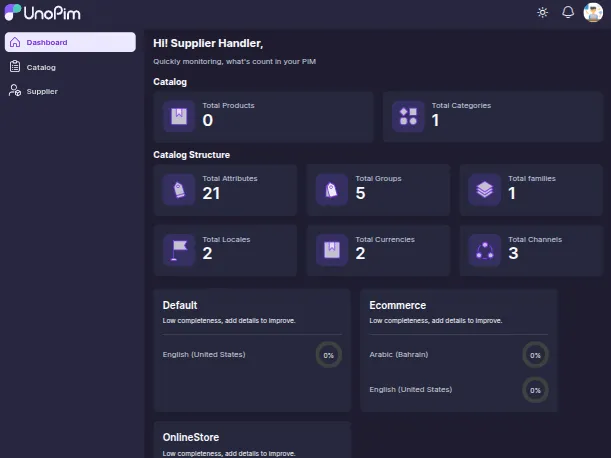Toggle light/dark theme sun icon
The height and width of the screenshot is (458, 611).
pos(542,12)
